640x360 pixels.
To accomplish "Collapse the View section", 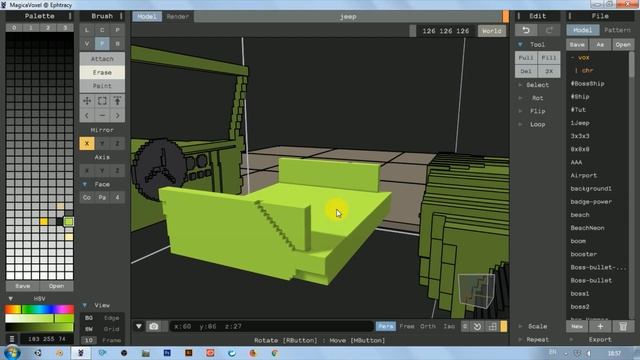I will 85,305.
